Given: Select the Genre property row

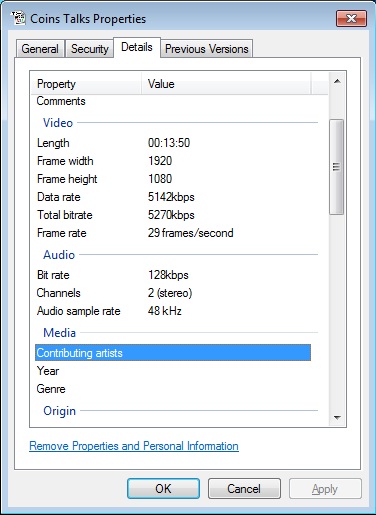Looking at the screenshot, I should [173, 389].
